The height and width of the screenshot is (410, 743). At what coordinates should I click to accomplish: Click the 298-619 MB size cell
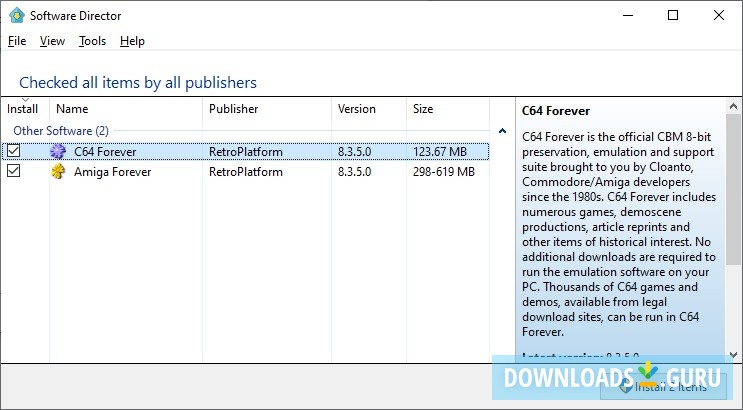(x=444, y=172)
